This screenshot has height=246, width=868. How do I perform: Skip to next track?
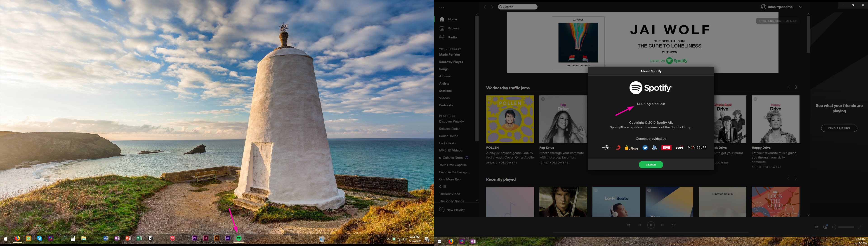tap(662, 225)
